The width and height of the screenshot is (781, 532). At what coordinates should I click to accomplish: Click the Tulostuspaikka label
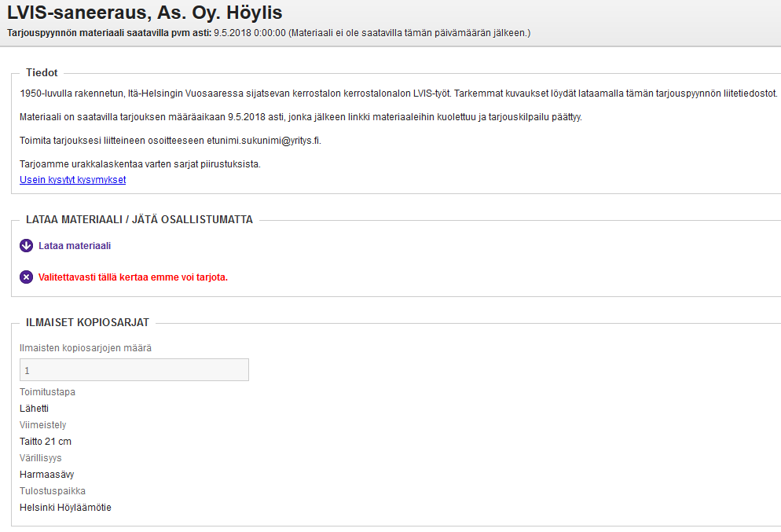coord(53,491)
